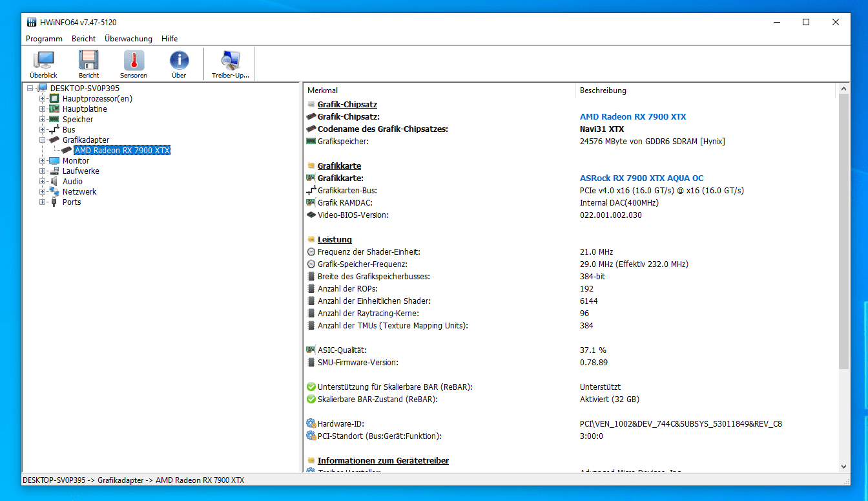The width and height of the screenshot is (868, 501).
Task: Collapse the Grafikadapter tree node
Action: pyautogui.click(x=43, y=140)
